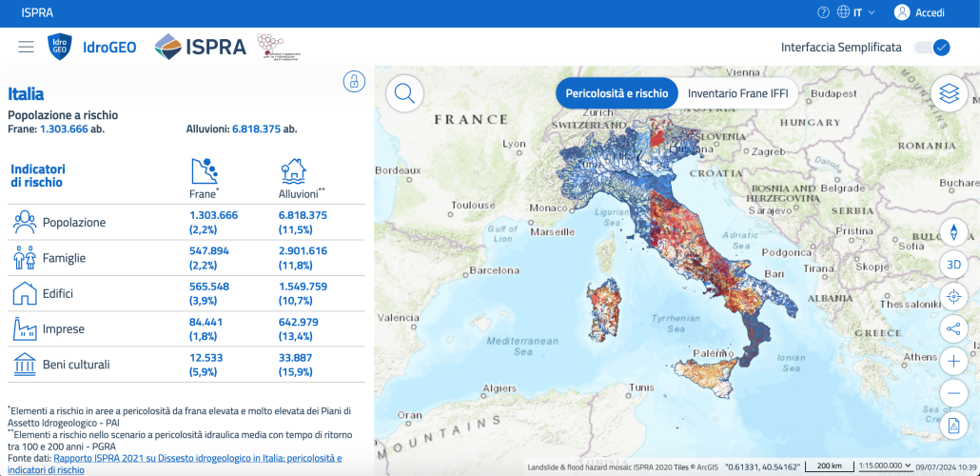Share the map view
Screen dimensions: 980x476
[953, 329]
